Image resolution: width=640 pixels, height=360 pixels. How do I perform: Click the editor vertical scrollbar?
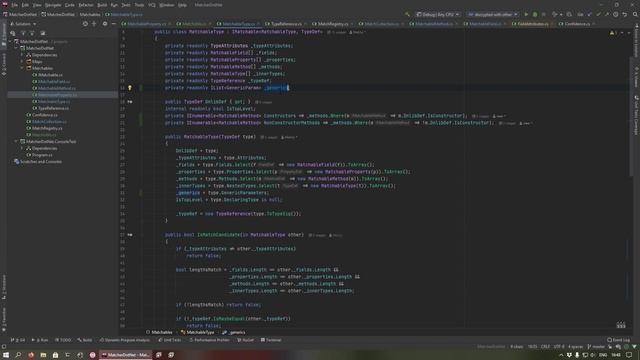(x=632, y=116)
